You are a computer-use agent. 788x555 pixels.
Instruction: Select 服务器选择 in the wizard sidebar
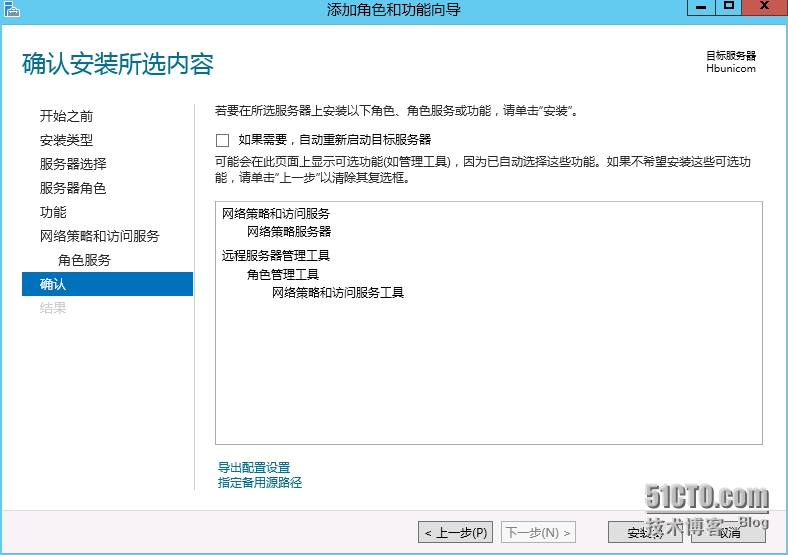tap(73, 164)
